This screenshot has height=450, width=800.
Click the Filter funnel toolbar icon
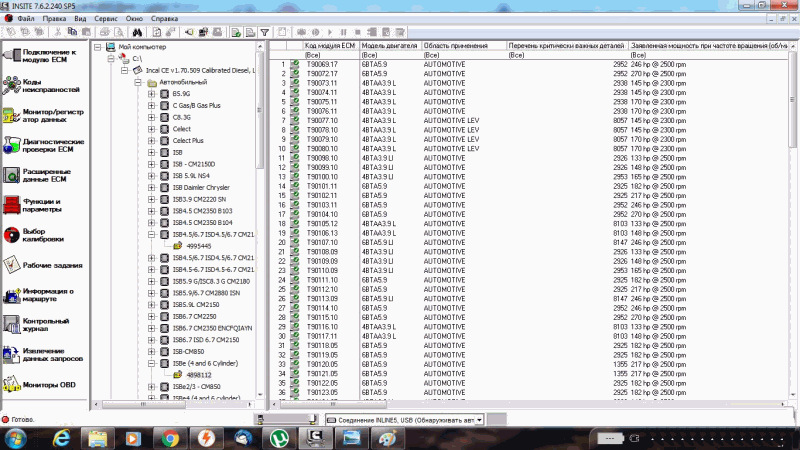pyautogui.click(x=265, y=32)
